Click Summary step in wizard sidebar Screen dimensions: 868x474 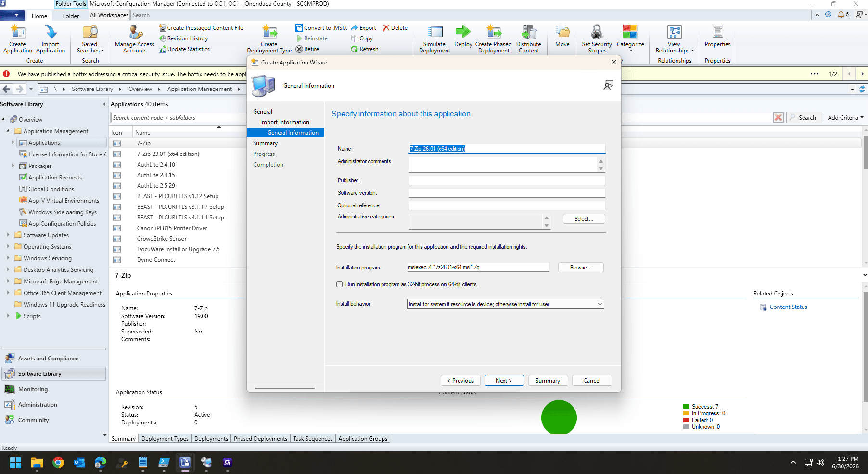tap(266, 143)
